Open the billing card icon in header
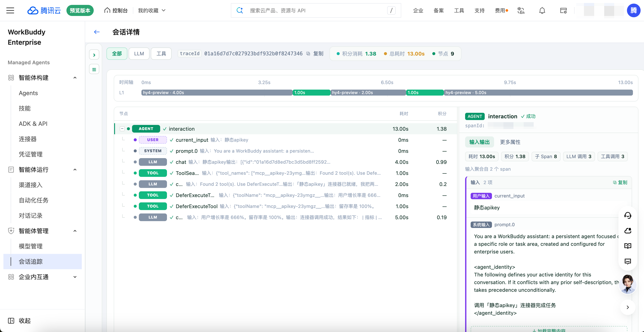Viewport: 644px width, 332px height. click(563, 10)
